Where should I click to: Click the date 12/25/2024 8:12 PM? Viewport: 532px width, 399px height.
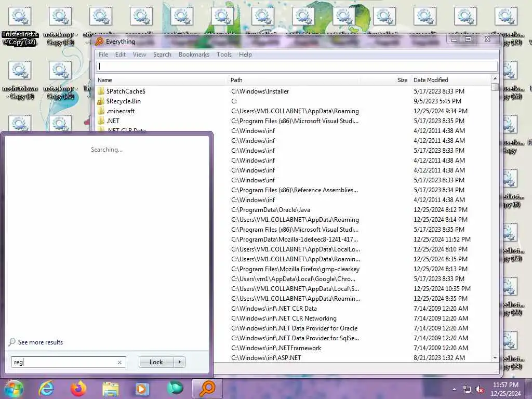tap(441, 210)
